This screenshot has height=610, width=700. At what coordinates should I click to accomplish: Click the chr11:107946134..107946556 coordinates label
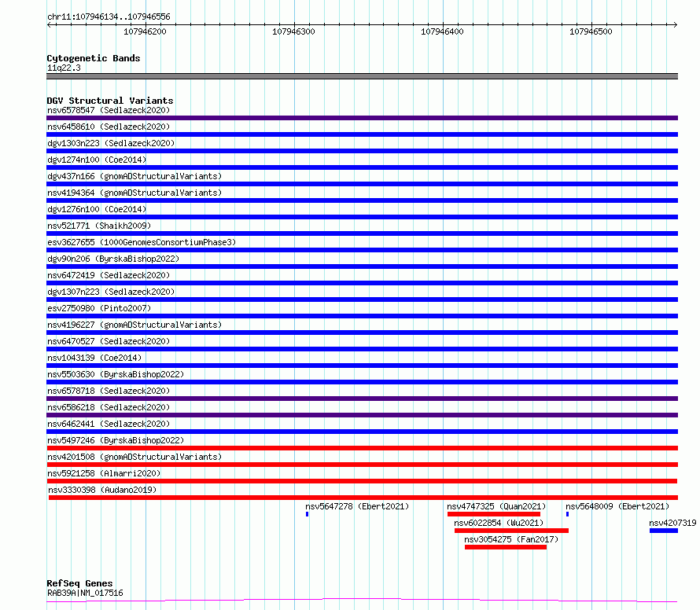point(109,17)
